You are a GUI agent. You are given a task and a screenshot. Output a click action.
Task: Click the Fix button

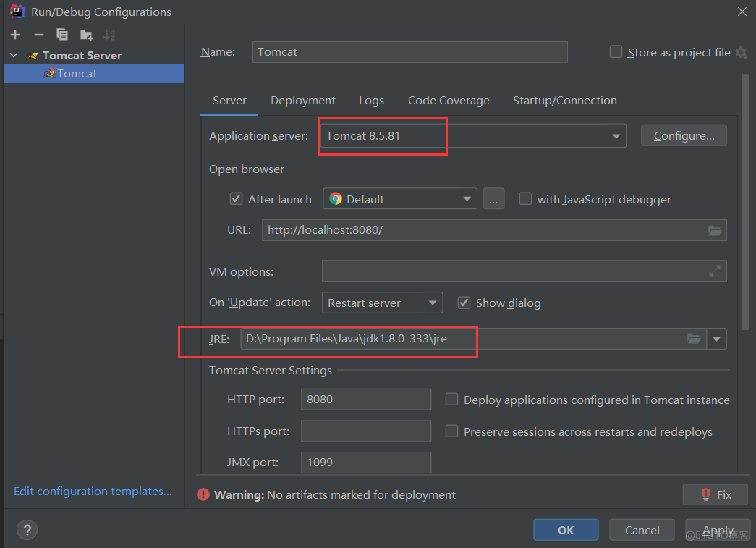point(715,494)
